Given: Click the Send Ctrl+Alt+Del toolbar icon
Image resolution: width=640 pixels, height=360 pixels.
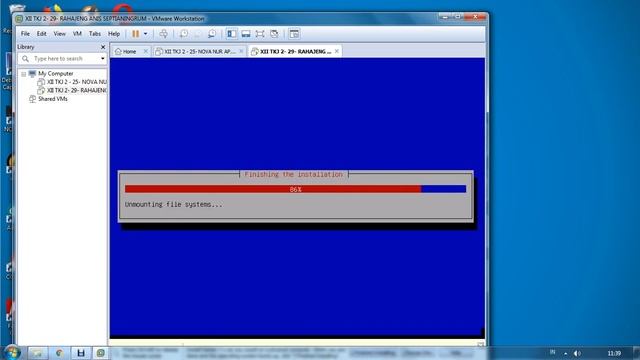Looking at the screenshot, I should (x=163, y=34).
